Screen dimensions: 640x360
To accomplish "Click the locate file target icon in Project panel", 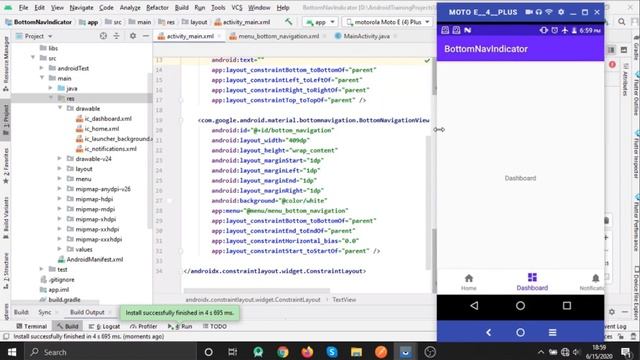I will [103, 36].
